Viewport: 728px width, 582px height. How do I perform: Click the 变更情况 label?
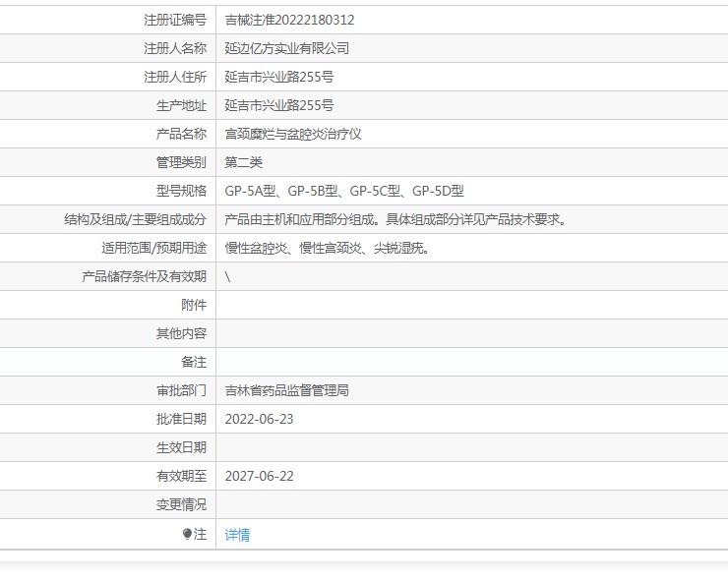pyautogui.click(x=182, y=505)
